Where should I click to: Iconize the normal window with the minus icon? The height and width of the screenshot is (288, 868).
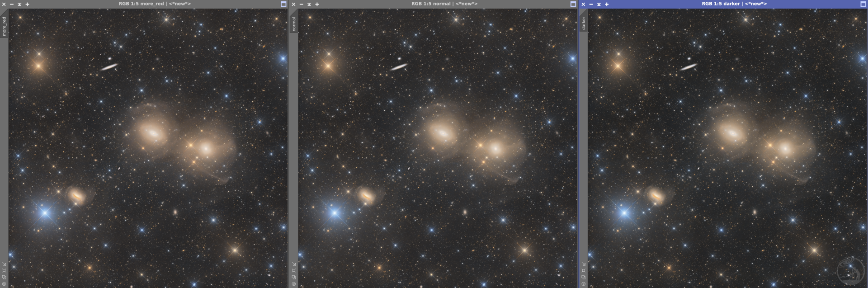pyautogui.click(x=302, y=4)
